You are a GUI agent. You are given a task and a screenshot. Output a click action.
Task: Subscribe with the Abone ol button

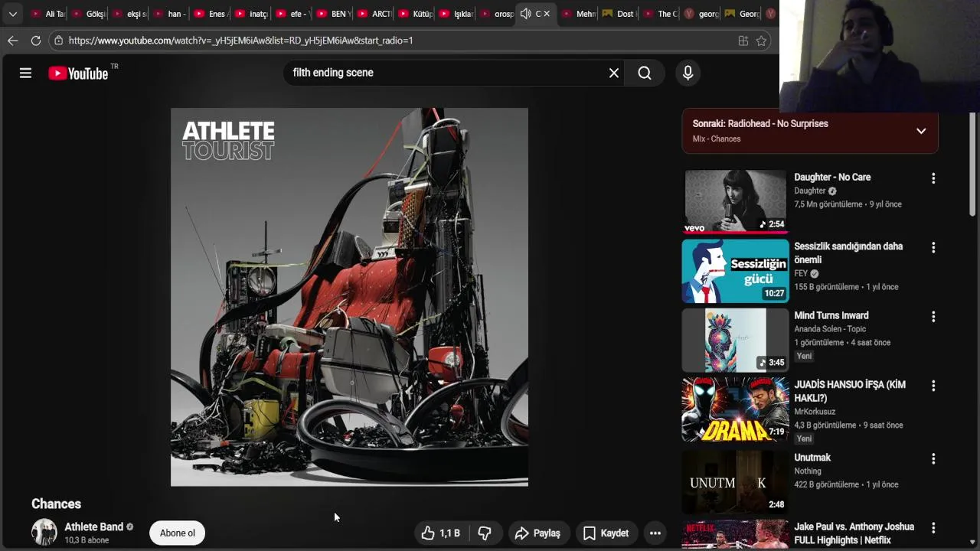[x=177, y=533]
